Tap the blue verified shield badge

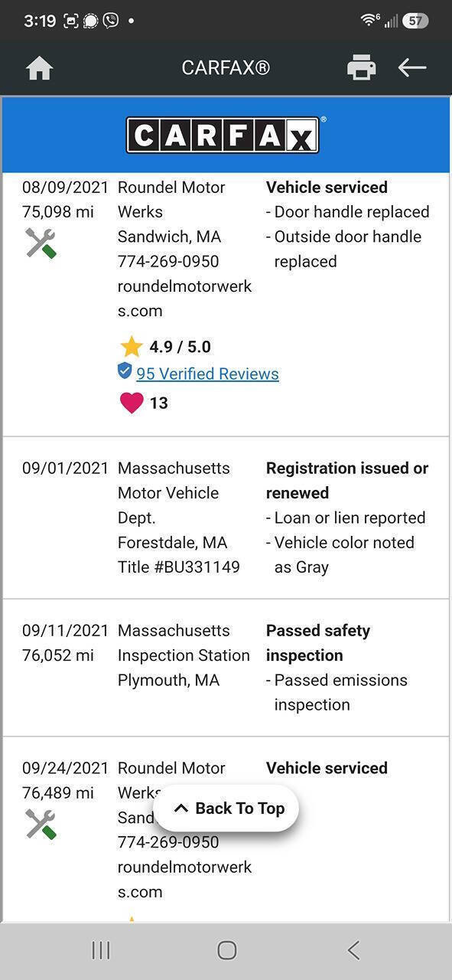coord(125,371)
